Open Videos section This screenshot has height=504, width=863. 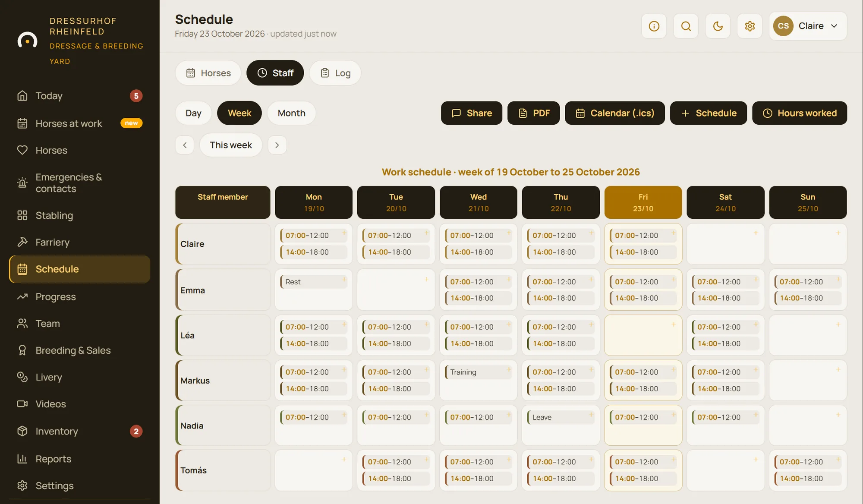[x=80, y=404]
